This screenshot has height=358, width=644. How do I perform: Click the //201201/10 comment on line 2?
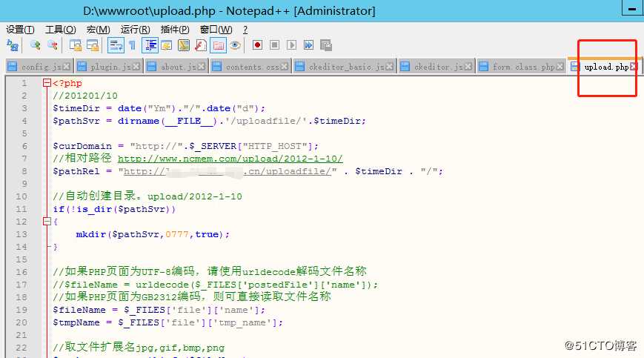pyautogui.click(x=85, y=96)
